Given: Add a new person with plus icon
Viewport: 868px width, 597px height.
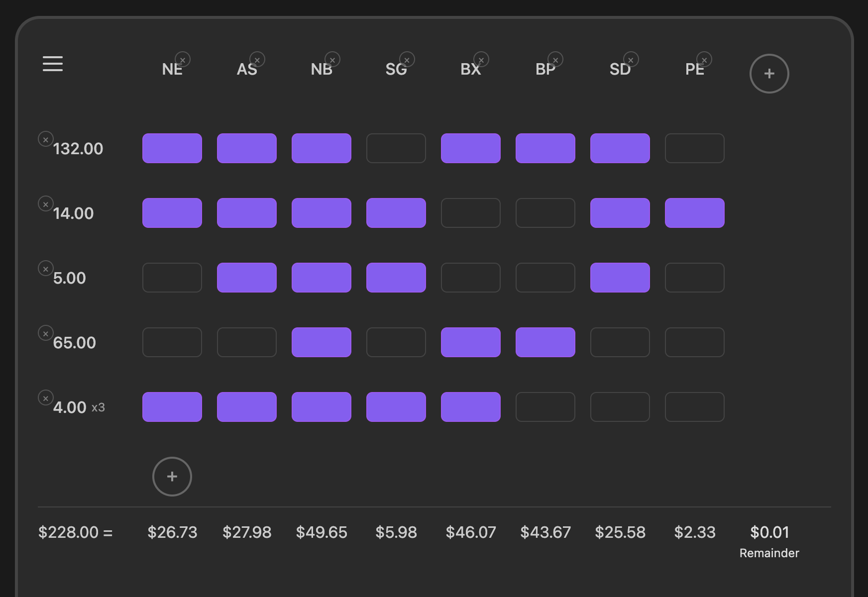Looking at the screenshot, I should point(769,74).
